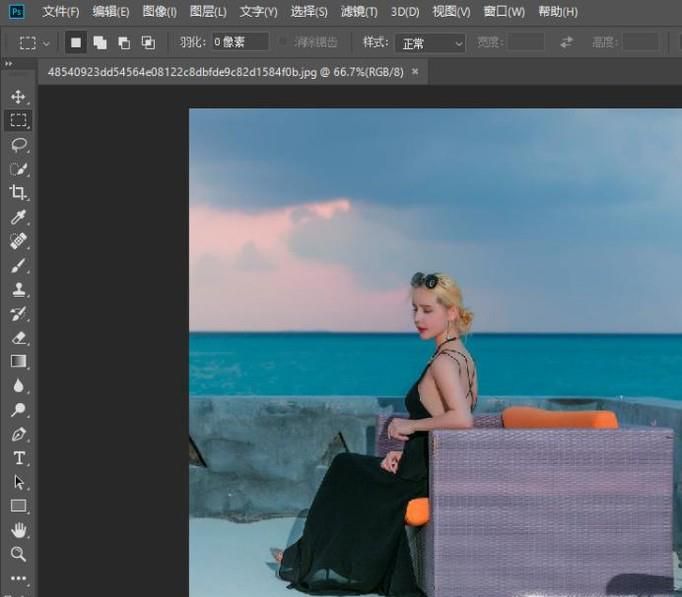Screen dimensions: 682x597
Task: Select the Zoom magnifier tool
Action: pyautogui.click(x=18, y=554)
